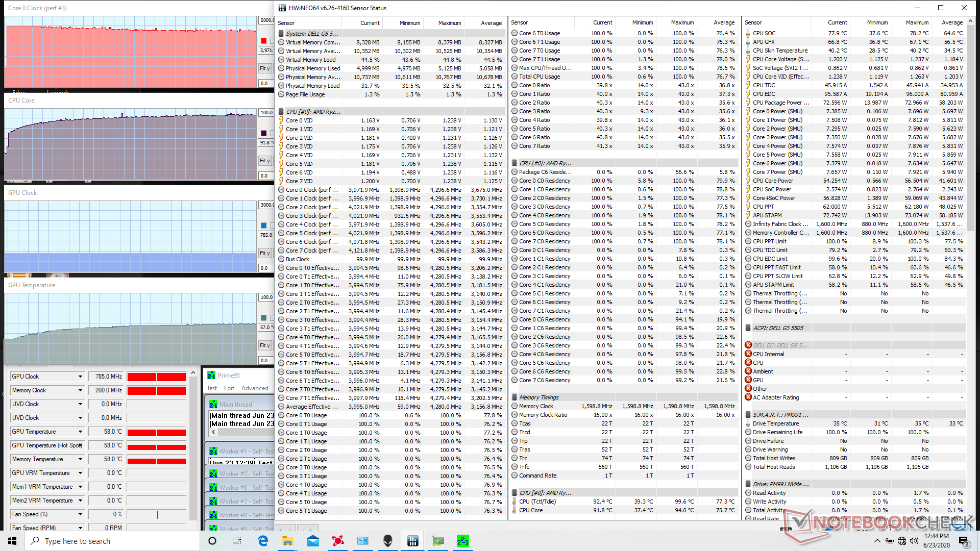This screenshot has height=551, width=980.
Task: Open the Test menu in Prime95
Action: coord(212,388)
